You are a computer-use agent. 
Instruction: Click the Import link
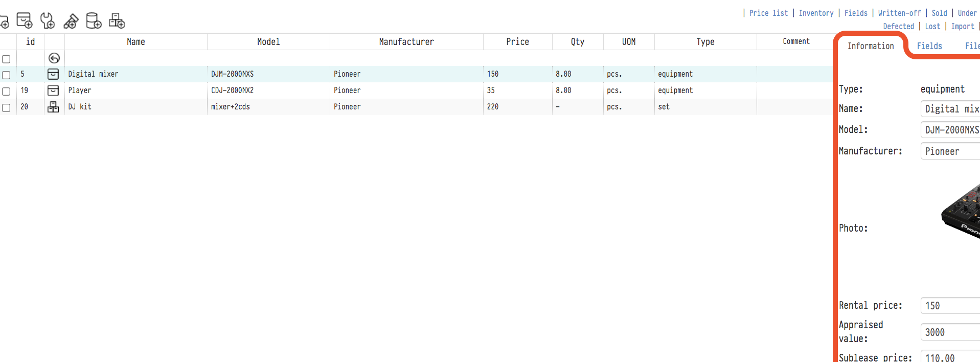(962, 27)
